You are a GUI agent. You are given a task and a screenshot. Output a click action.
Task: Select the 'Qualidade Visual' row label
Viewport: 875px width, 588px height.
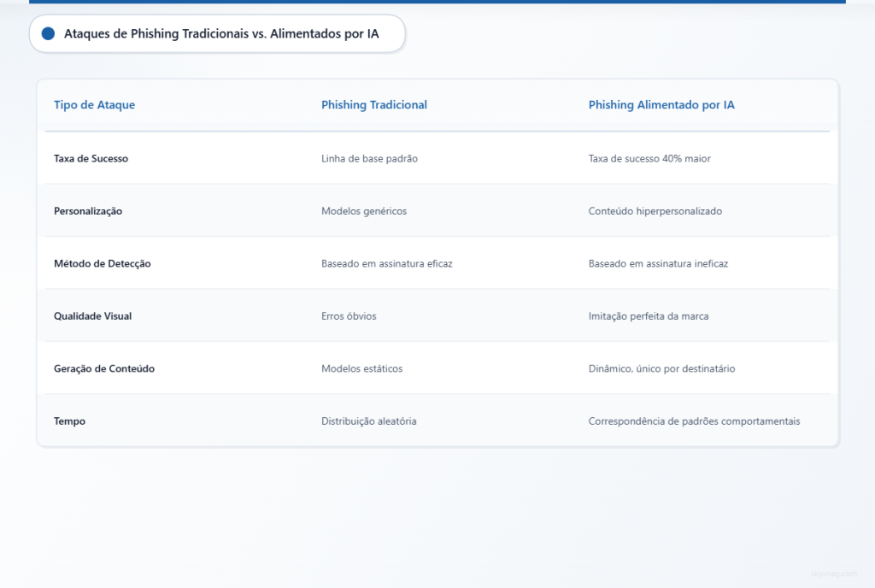pyautogui.click(x=92, y=315)
